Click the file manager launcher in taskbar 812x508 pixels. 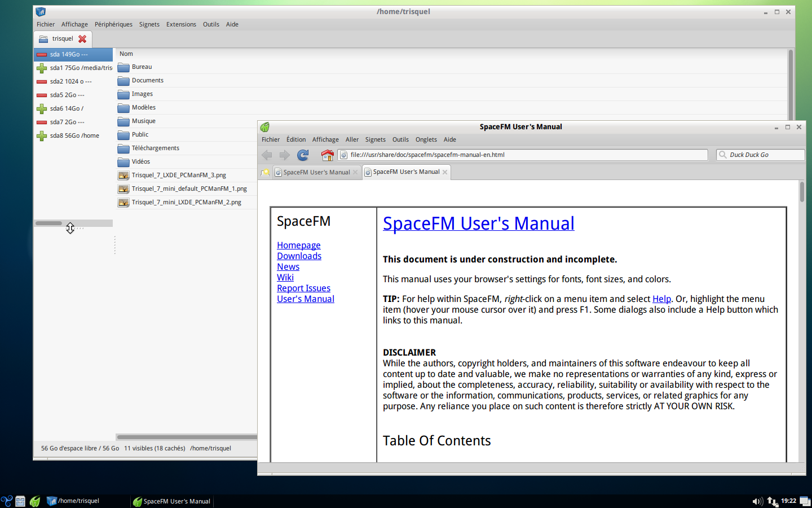point(20,501)
